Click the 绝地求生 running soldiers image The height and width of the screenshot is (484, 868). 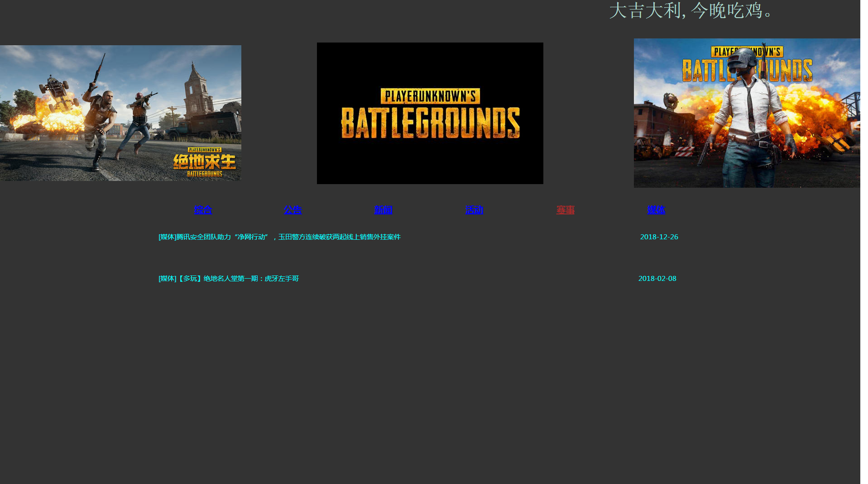[120, 113]
